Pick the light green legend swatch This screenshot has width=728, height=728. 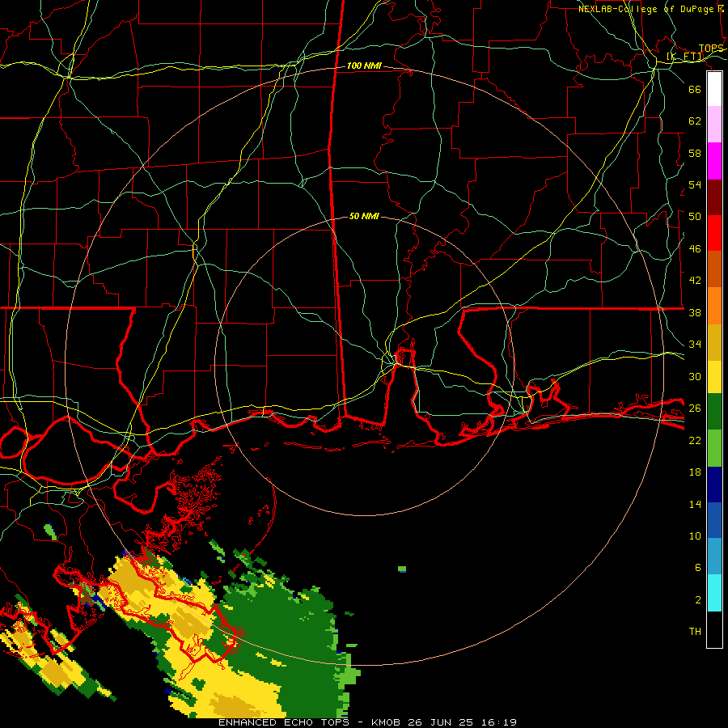pyautogui.click(x=714, y=448)
